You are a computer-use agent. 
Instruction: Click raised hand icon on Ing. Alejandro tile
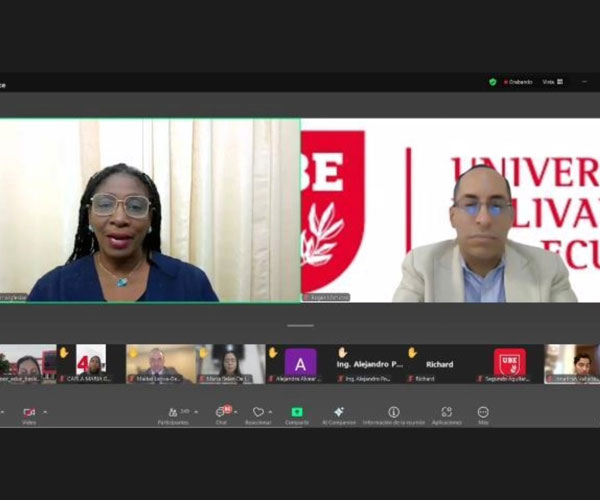[x=342, y=352]
